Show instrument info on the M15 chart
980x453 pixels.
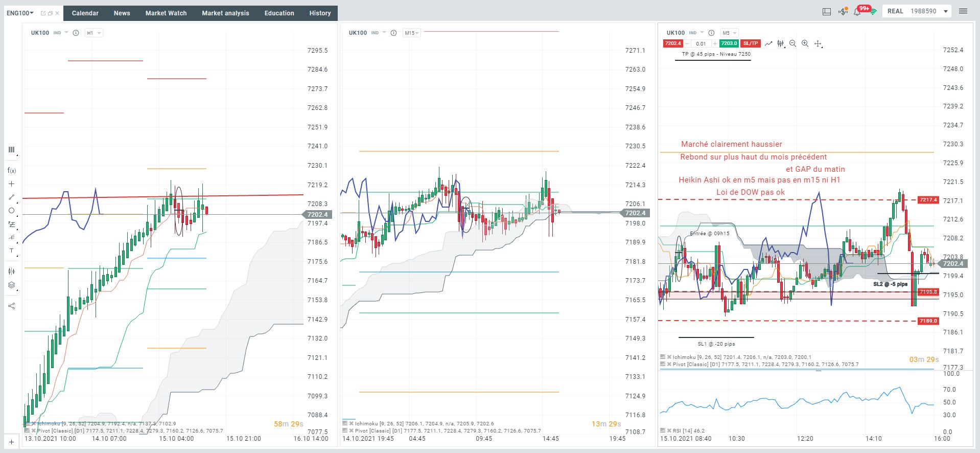click(x=393, y=33)
